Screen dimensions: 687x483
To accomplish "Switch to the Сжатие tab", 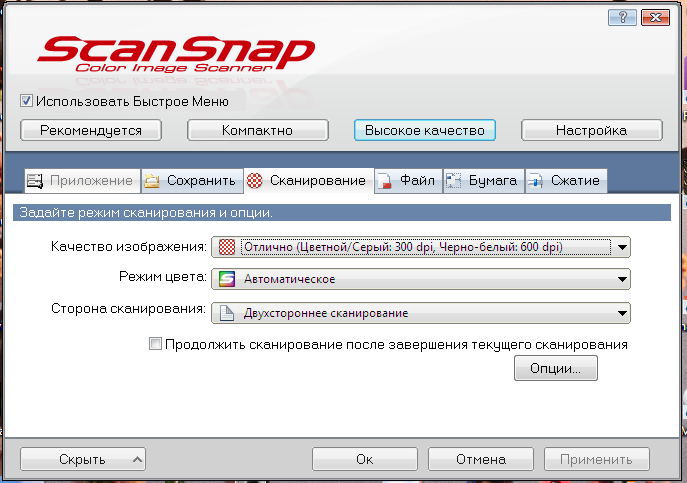I will (x=566, y=181).
